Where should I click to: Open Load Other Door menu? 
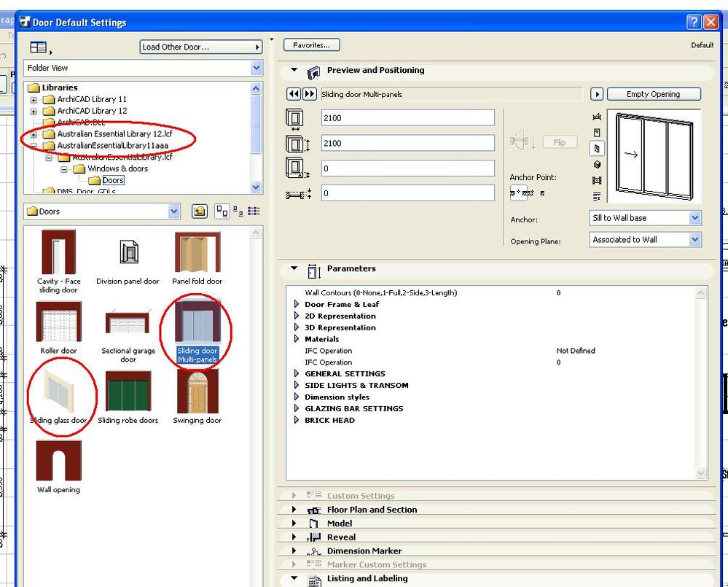[x=201, y=47]
